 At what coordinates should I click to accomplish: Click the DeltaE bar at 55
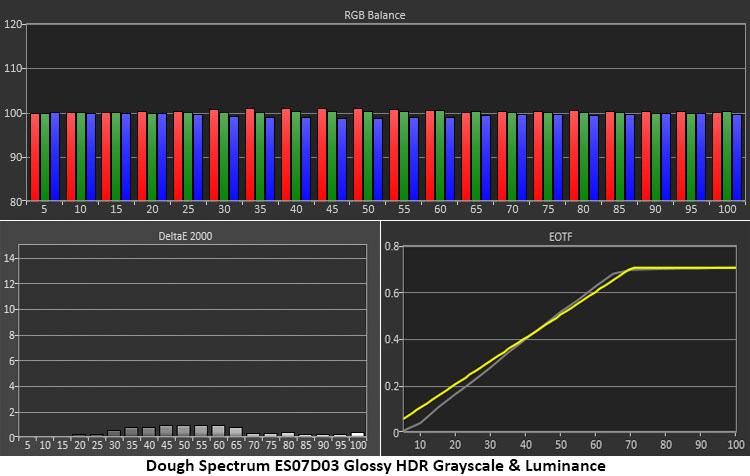(201, 431)
